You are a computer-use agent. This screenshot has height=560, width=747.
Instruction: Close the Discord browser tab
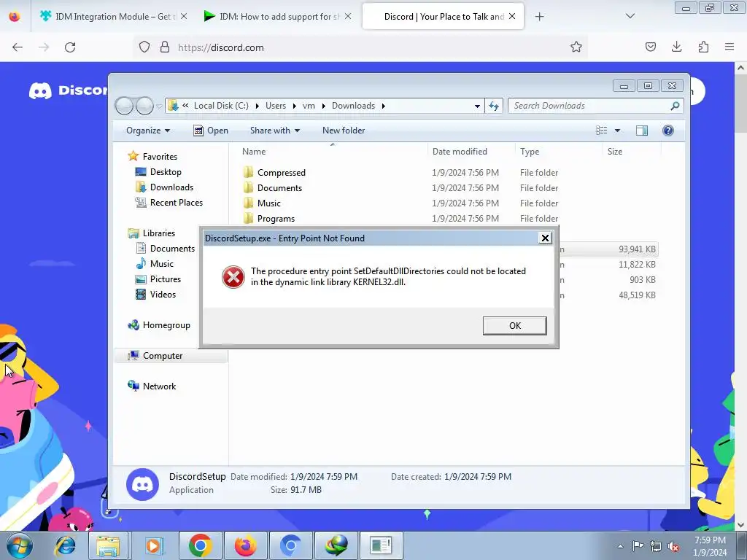tap(512, 16)
